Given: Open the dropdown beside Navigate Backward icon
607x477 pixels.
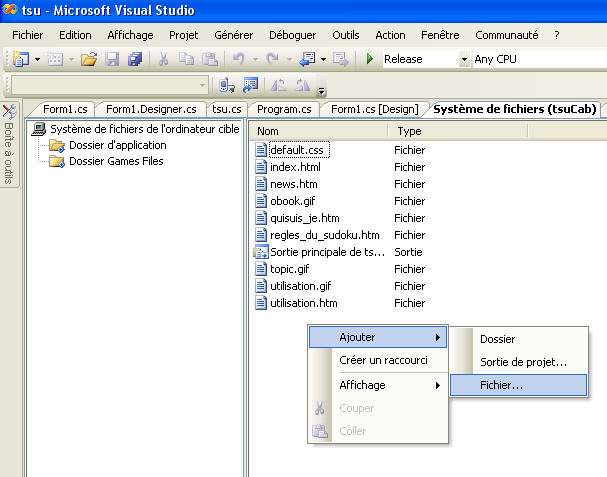Looking at the screenshot, I should (x=323, y=60).
